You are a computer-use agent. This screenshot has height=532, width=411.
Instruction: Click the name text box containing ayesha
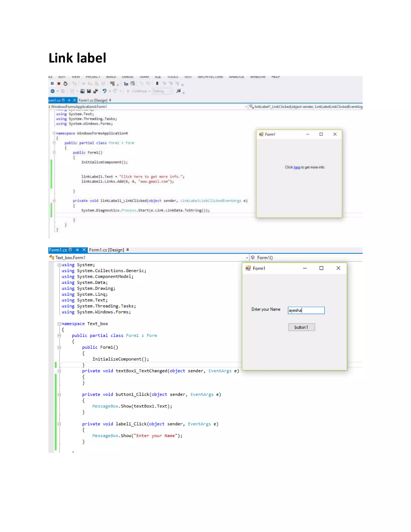point(306,310)
